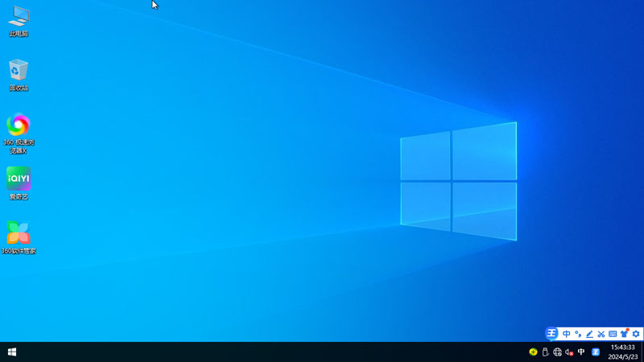Toggle Chinese/English mode on the IME toolbar
This screenshot has width=644, height=362.
pos(567,334)
